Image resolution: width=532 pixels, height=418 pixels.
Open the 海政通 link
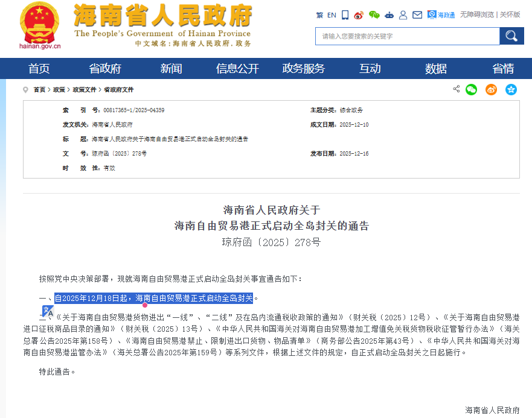441,15
